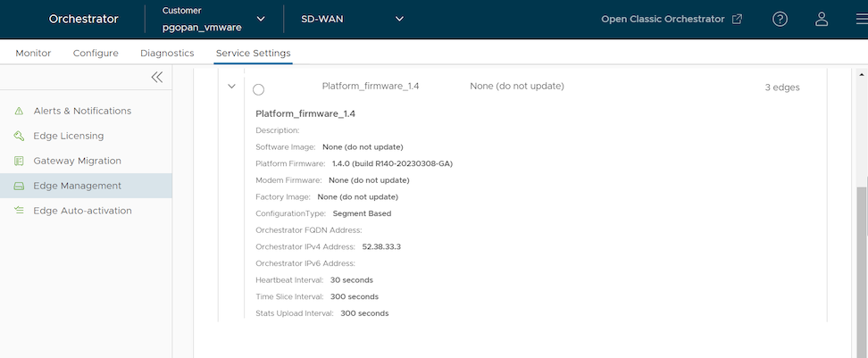Click the Edge Licensing key icon
The image size is (868, 358).
click(x=19, y=137)
